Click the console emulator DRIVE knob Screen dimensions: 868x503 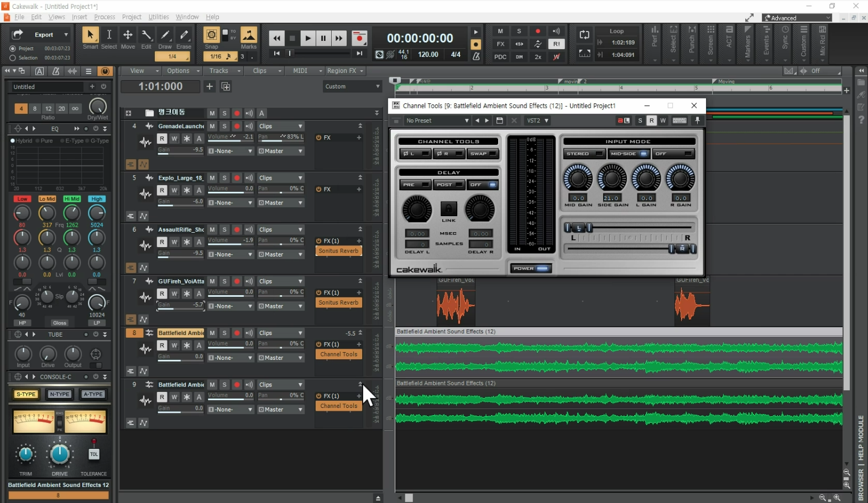59,454
